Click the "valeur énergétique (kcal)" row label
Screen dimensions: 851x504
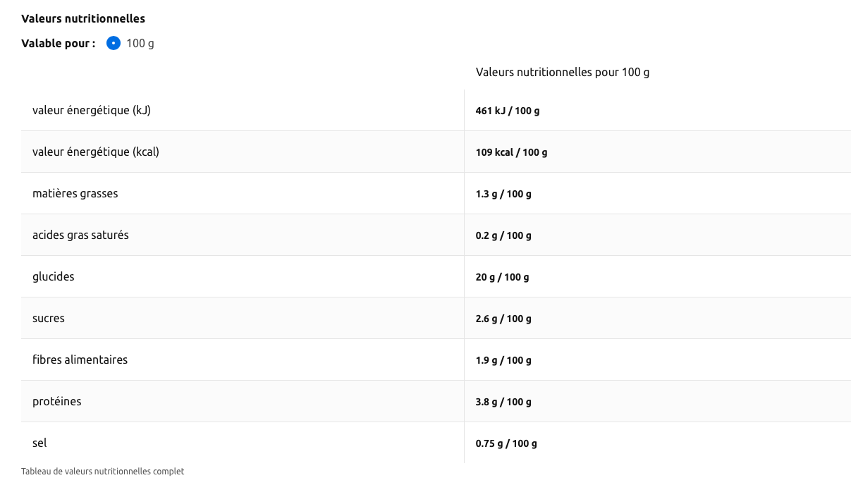(96, 152)
